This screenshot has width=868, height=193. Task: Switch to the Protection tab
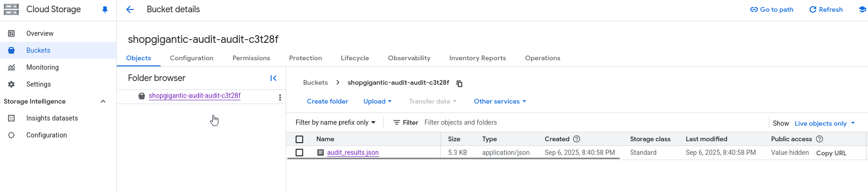(305, 58)
